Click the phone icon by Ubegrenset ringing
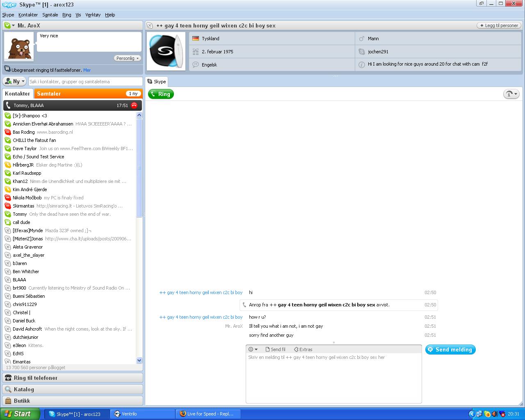This screenshot has height=420, width=525. click(7, 70)
